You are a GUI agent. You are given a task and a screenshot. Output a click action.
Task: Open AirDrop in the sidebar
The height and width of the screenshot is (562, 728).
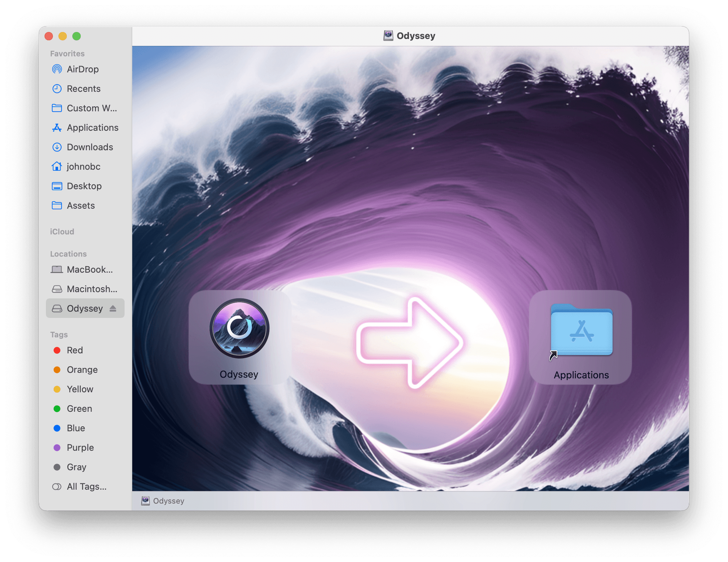pyautogui.click(x=82, y=69)
